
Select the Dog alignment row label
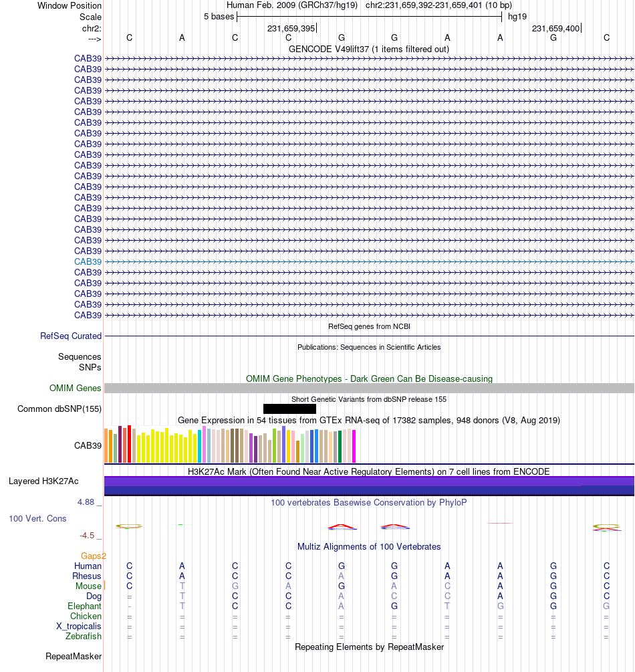pos(94,596)
